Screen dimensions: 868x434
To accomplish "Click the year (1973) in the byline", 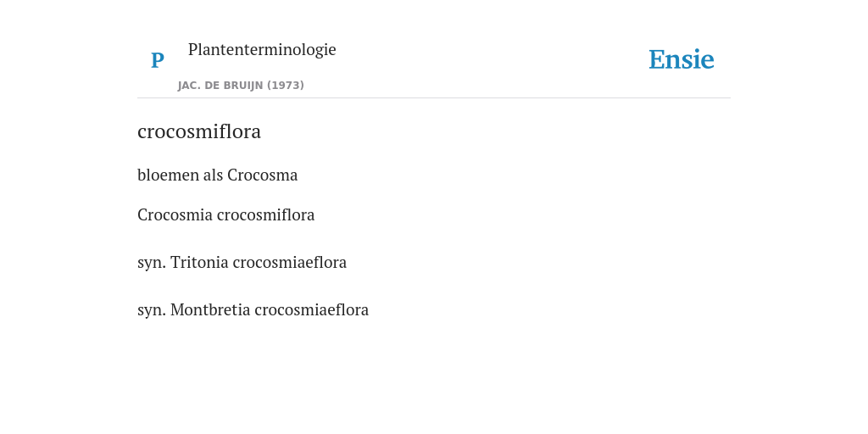I will (286, 86).
